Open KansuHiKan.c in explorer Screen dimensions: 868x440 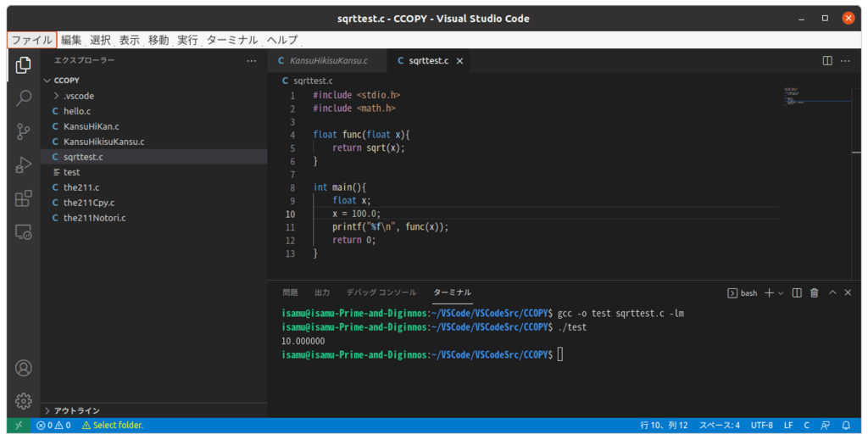tap(154, 126)
